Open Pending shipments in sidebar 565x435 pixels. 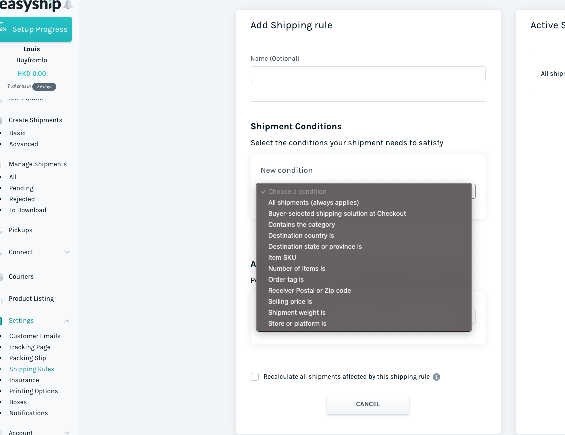click(x=21, y=188)
